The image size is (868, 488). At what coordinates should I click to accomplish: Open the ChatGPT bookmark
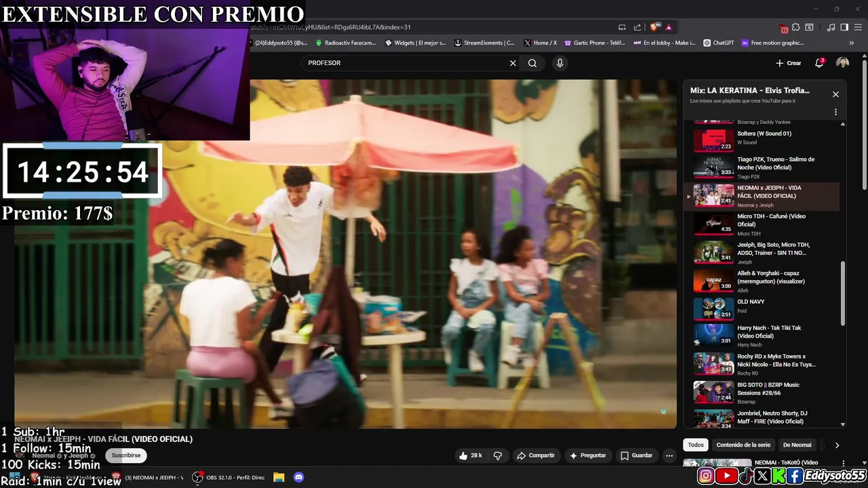[719, 43]
